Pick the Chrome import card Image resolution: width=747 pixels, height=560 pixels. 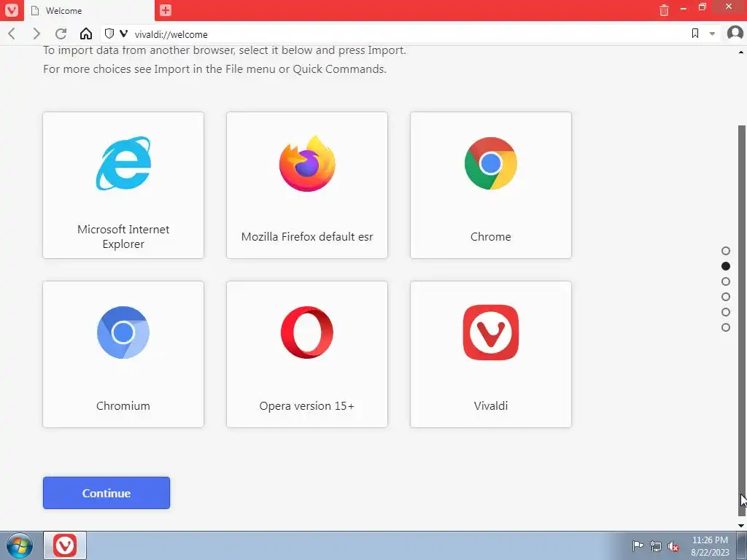tap(491, 185)
